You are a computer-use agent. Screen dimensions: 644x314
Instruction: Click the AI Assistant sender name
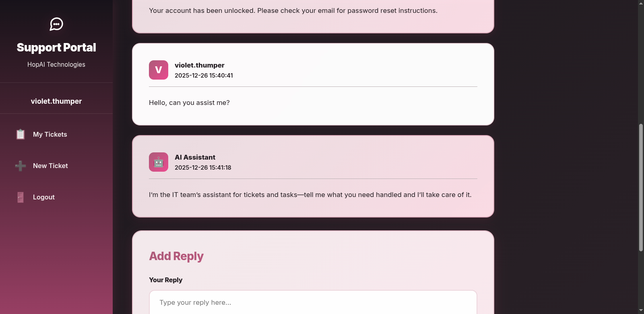pos(195,157)
